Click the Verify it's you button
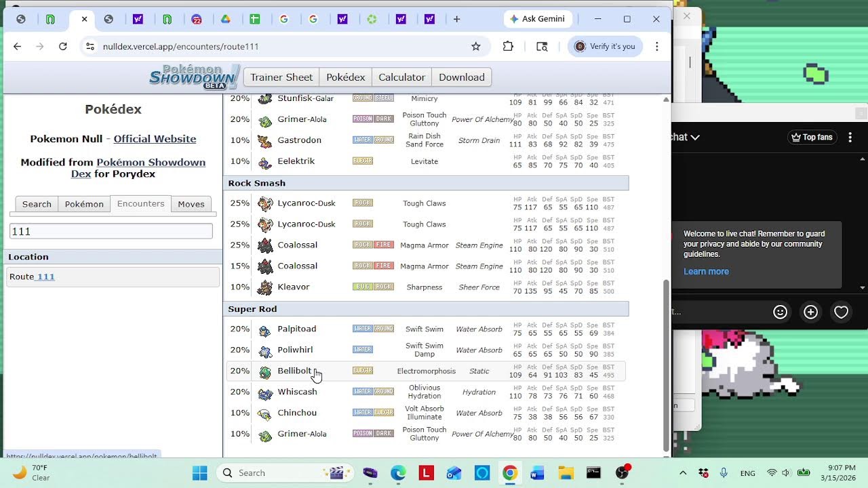The width and height of the screenshot is (868, 488). (x=605, y=46)
